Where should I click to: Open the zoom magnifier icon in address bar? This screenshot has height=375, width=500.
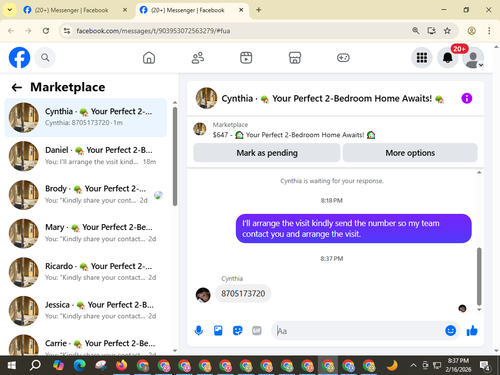tap(416, 31)
